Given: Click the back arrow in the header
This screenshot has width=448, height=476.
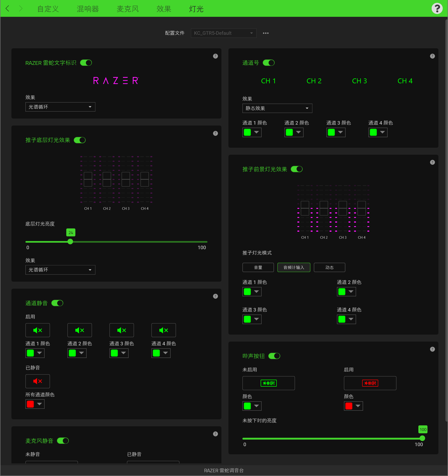Looking at the screenshot, I should pos(8,9).
